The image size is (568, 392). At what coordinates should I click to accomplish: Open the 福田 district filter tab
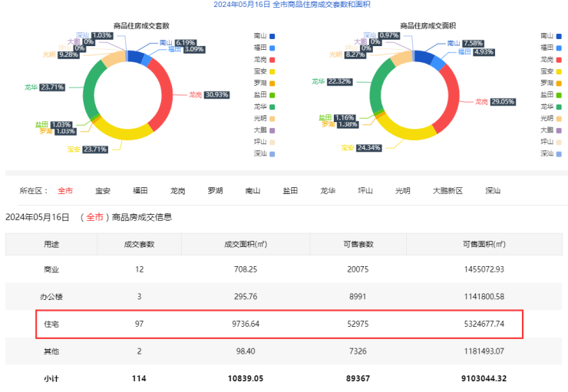tap(140, 190)
